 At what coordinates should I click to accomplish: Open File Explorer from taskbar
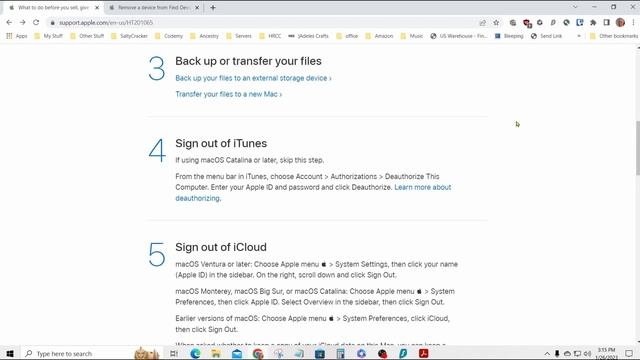(x=216, y=353)
